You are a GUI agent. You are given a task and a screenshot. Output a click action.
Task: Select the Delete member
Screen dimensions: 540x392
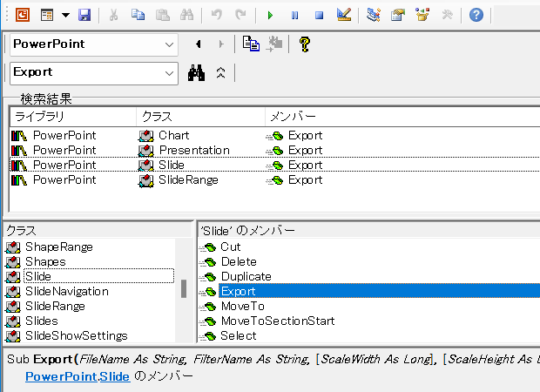[239, 262]
